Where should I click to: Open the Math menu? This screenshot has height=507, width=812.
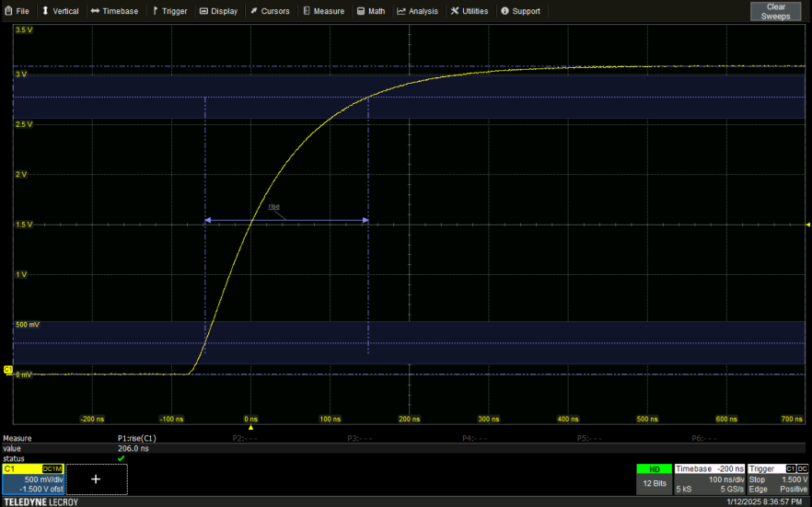coord(371,11)
